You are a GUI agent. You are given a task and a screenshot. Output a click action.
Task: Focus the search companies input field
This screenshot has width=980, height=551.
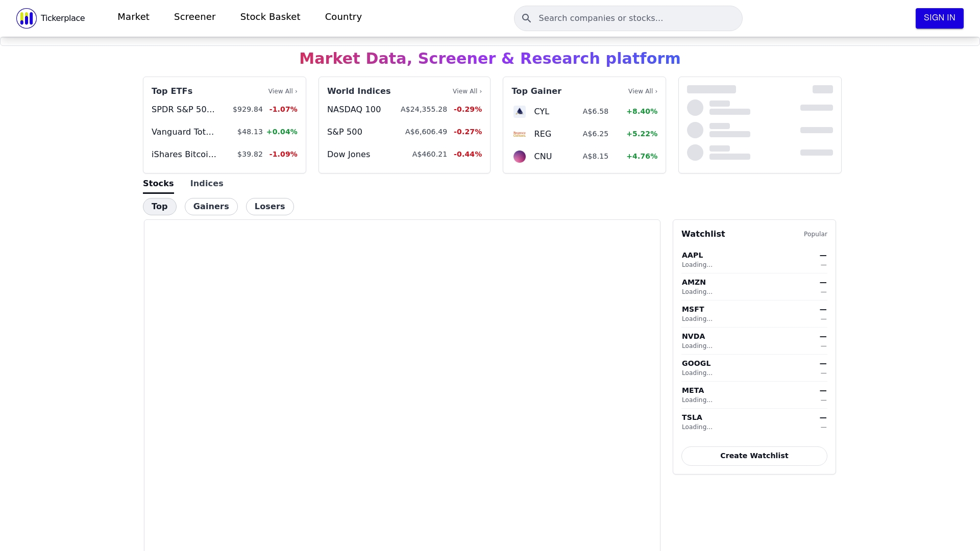point(635,18)
